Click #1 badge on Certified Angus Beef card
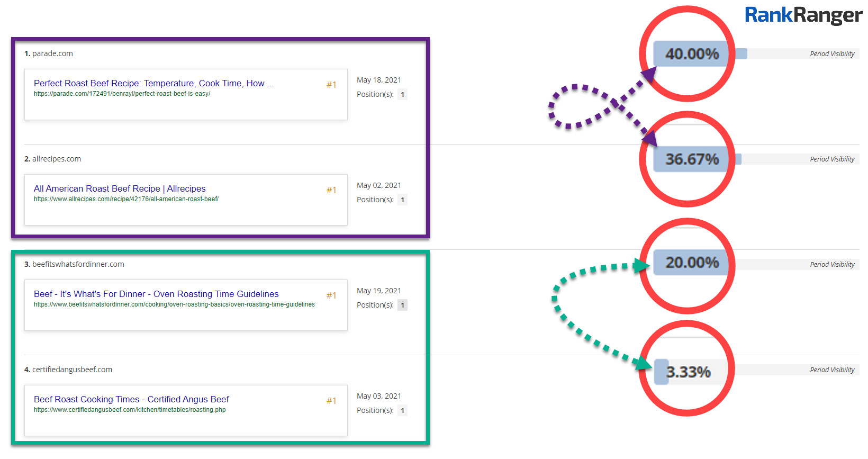The height and width of the screenshot is (459, 868). (331, 401)
